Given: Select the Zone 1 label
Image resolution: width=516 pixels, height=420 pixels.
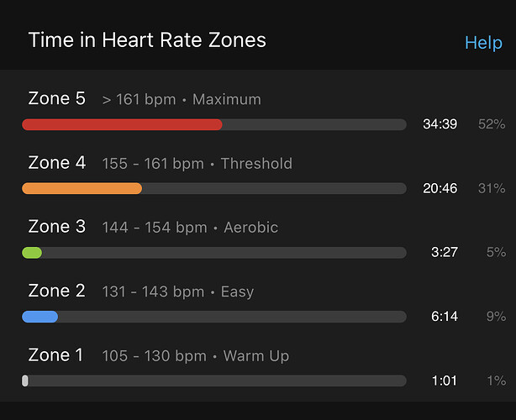Looking at the screenshot, I should tap(55, 354).
